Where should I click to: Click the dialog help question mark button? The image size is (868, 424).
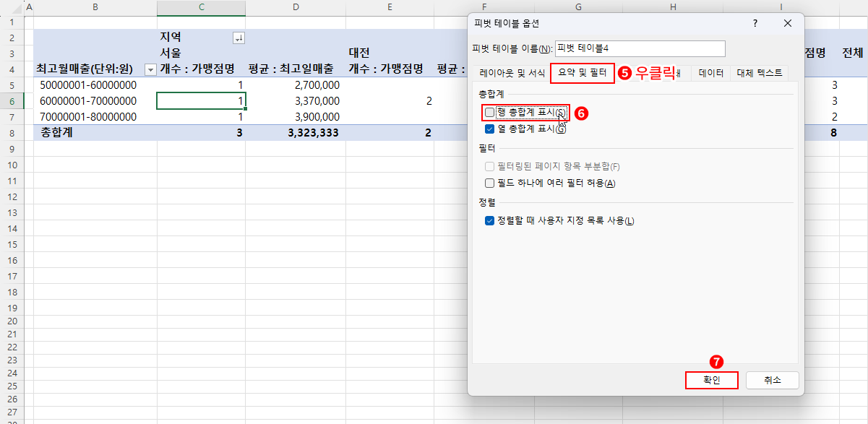pyautogui.click(x=755, y=23)
